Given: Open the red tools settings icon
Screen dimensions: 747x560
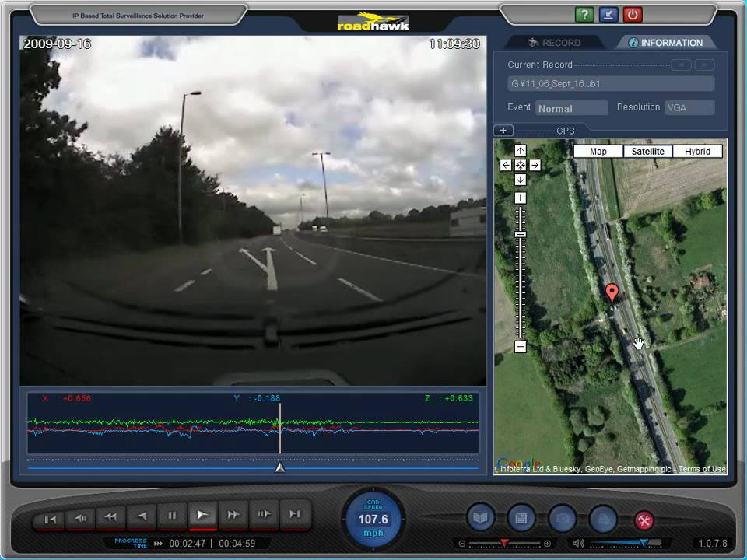Looking at the screenshot, I should [x=644, y=520].
